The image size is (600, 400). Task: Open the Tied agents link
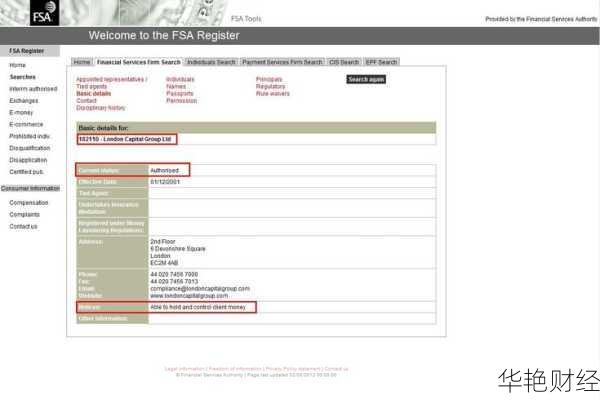coord(91,87)
